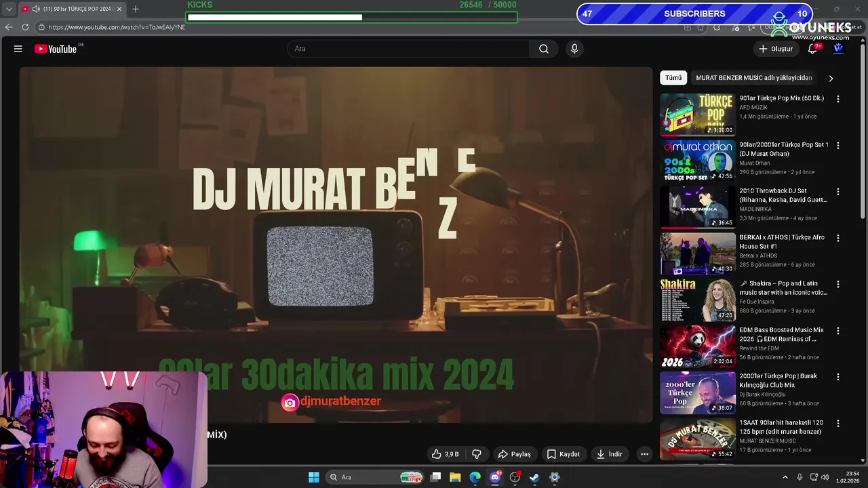Click the system tray microphone icon
This screenshot has height=488, width=868.
pyautogui.click(x=800, y=477)
